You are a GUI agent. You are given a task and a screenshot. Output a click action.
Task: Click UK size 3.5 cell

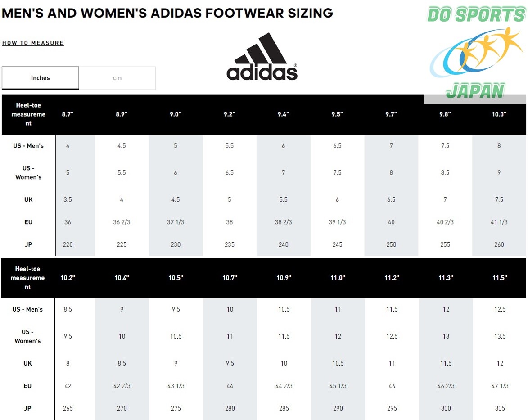tap(68, 199)
